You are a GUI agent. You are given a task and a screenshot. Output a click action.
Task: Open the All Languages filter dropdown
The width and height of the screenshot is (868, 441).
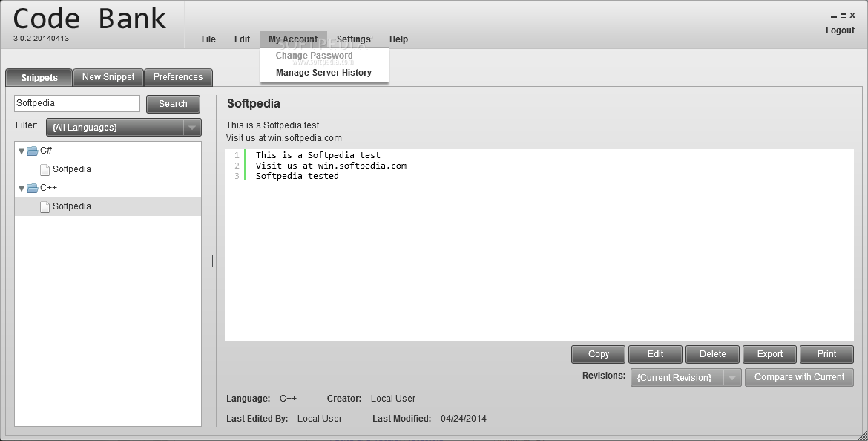coord(123,128)
